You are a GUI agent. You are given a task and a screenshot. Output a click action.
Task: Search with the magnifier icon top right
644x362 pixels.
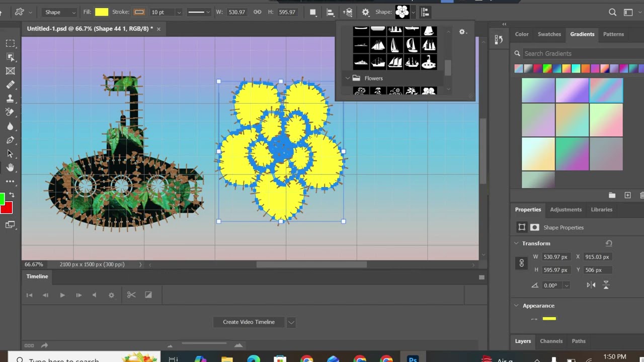tap(612, 12)
